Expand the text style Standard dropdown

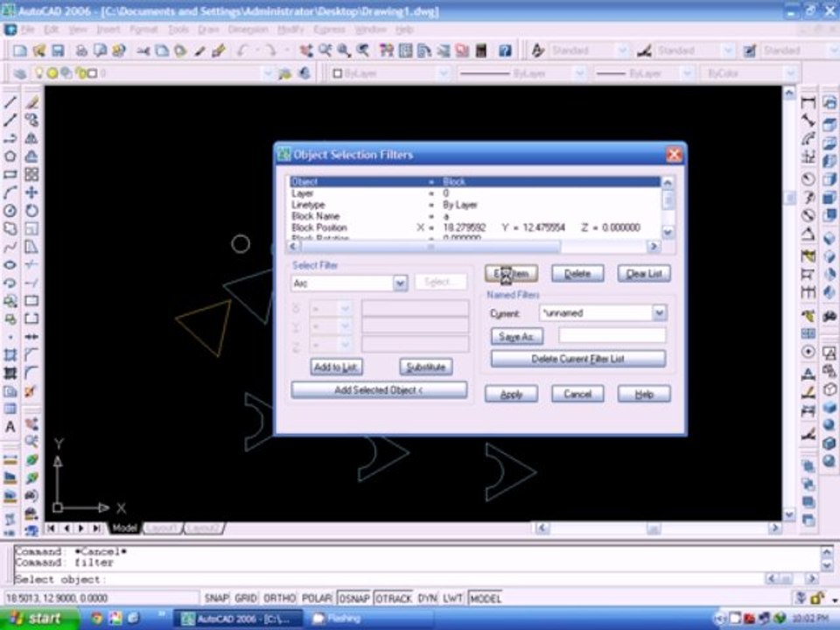coord(622,51)
